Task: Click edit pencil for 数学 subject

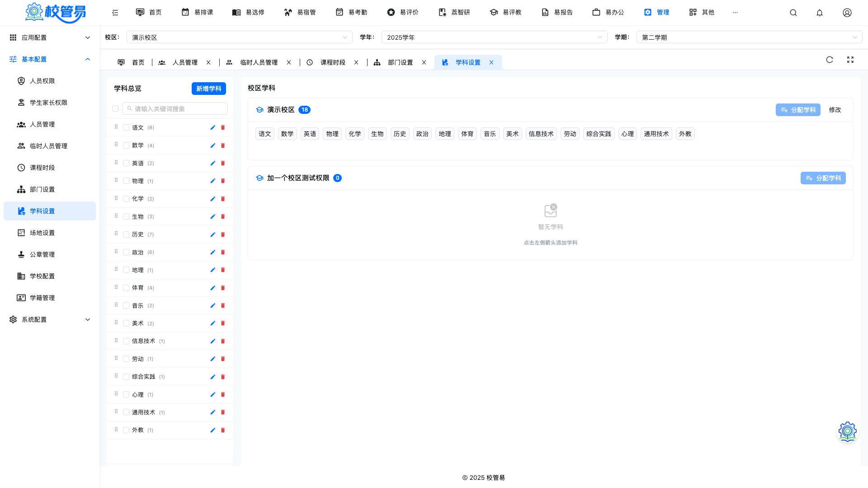Action: click(212, 145)
